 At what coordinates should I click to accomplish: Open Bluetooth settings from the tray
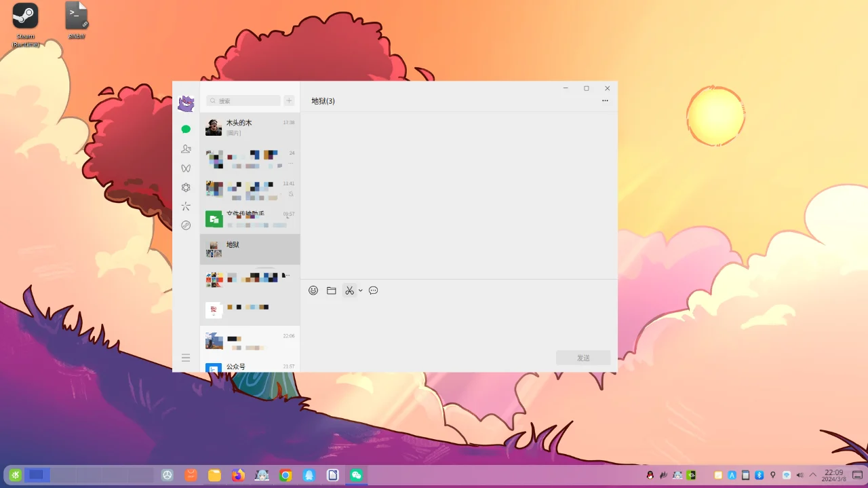pos(759,475)
